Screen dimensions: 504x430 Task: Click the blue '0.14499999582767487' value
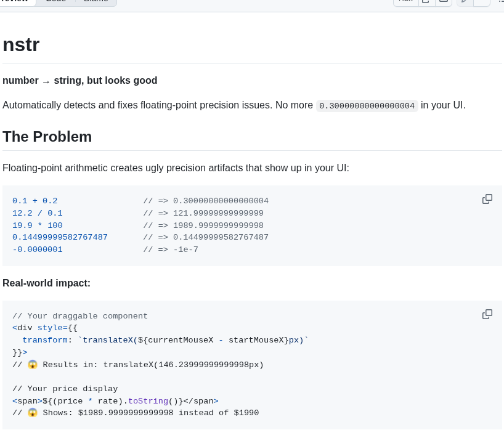coord(60,237)
